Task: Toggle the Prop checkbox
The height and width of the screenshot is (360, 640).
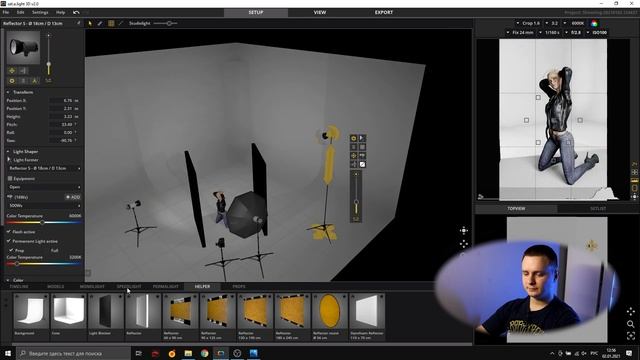Action: click(11, 250)
